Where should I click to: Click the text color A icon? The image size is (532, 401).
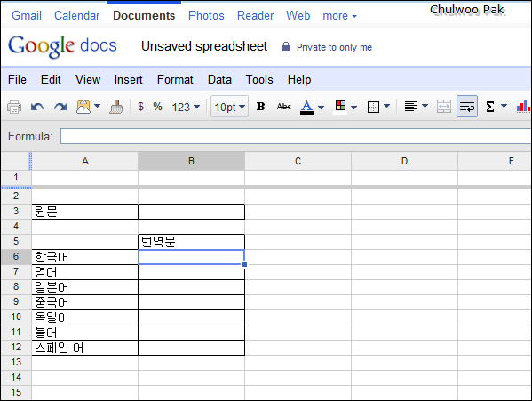(x=307, y=107)
